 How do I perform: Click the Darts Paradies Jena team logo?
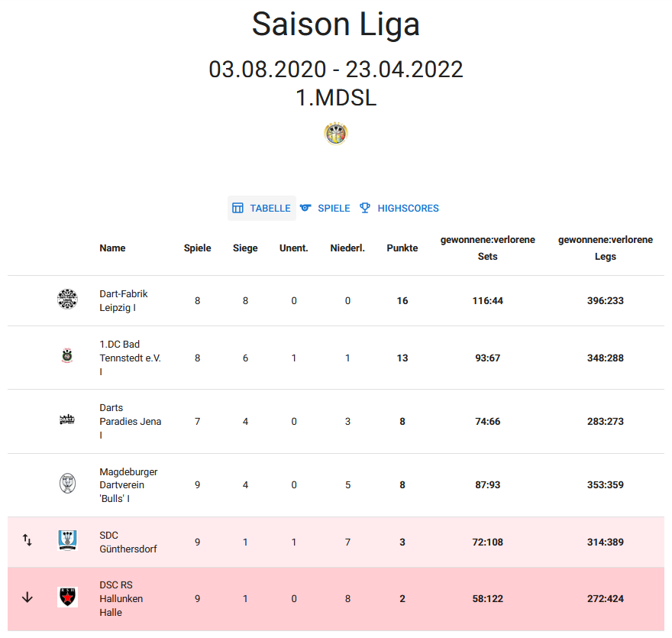pyautogui.click(x=67, y=419)
